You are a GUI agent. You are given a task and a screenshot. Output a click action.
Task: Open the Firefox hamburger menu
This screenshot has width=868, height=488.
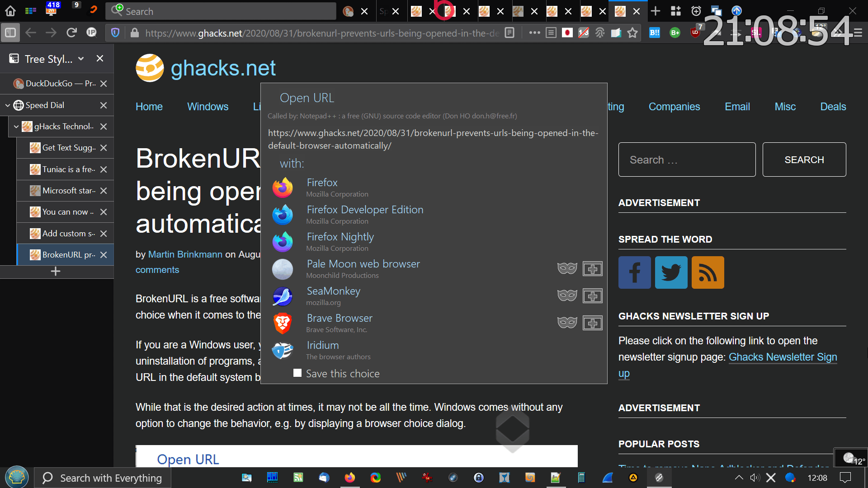click(x=858, y=33)
